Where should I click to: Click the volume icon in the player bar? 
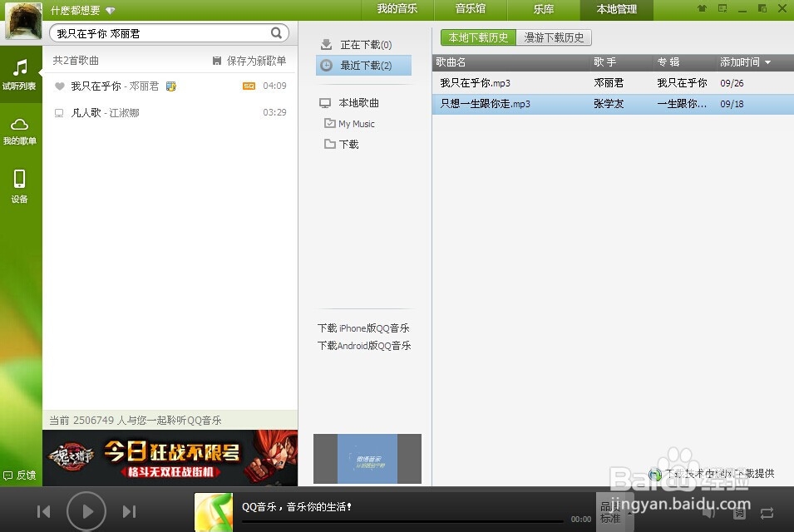tap(708, 513)
